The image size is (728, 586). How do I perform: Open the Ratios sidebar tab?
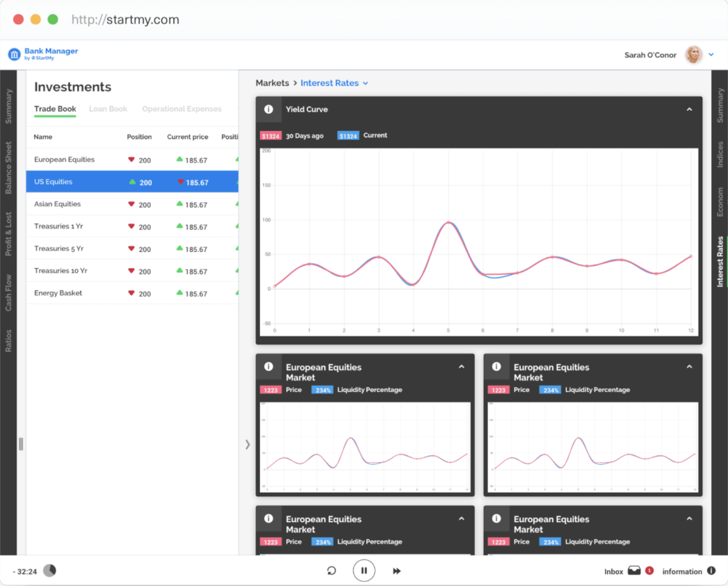click(8, 340)
